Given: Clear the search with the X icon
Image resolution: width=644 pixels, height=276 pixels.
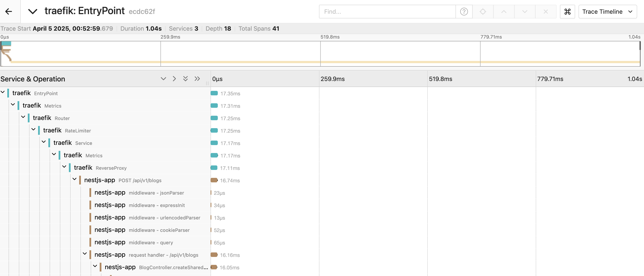Looking at the screenshot, I should (546, 12).
